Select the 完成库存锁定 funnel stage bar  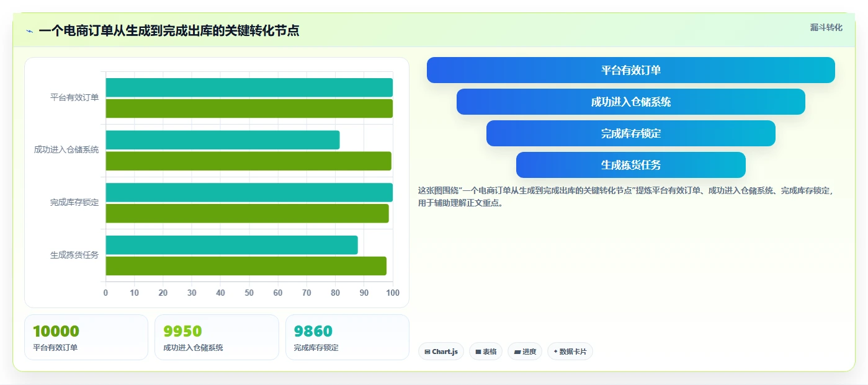coord(630,133)
